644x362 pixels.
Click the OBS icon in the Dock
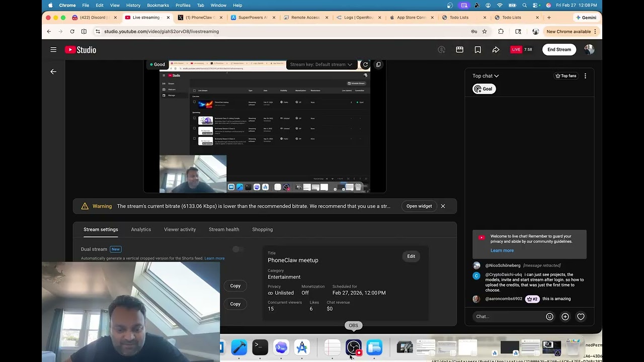(354, 347)
